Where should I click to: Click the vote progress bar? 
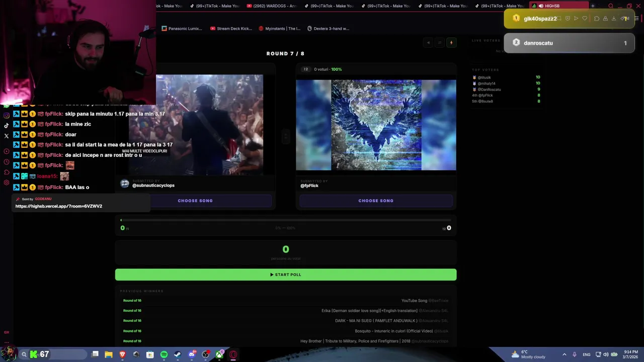pos(286,220)
